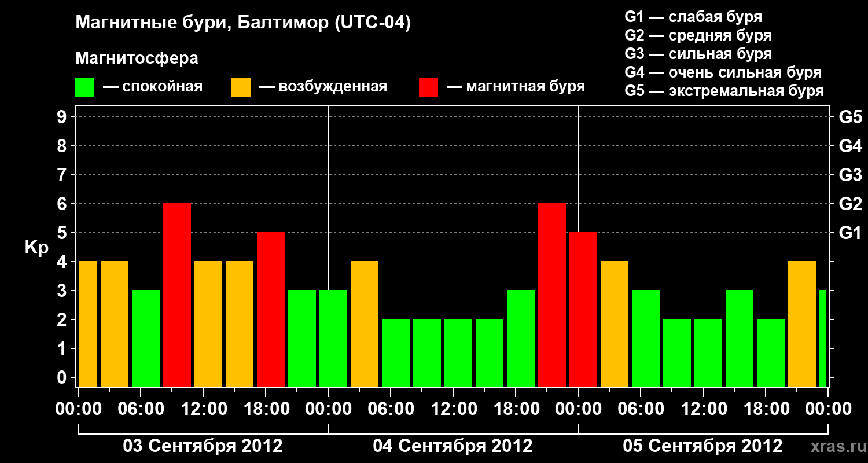The height and width of the screenshot is (463, 868).
Task: Click the red Kp 6 bar on 04 Сентября
Action: [552, 295]
